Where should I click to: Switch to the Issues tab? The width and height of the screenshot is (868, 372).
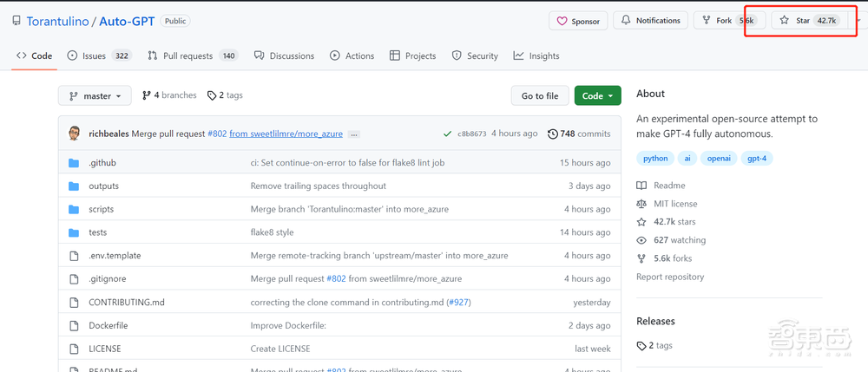(x=99, y=55)
